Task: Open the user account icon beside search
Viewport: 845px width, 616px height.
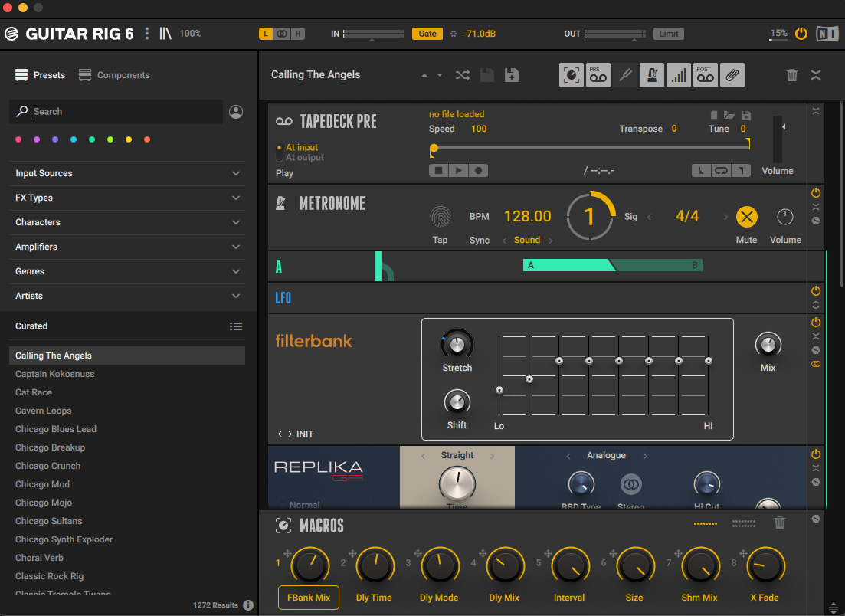Action: 236,112
